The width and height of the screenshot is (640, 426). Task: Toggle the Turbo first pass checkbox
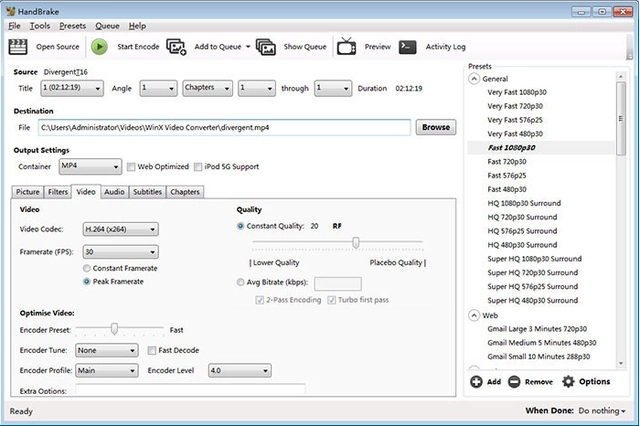[x=331, y=300]
